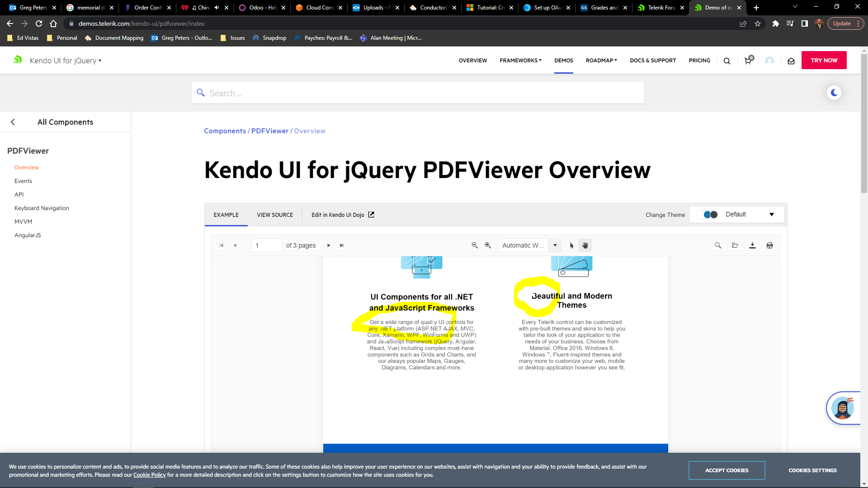Click the zoom in magnifier in PDF toolbar

point(488,245)
